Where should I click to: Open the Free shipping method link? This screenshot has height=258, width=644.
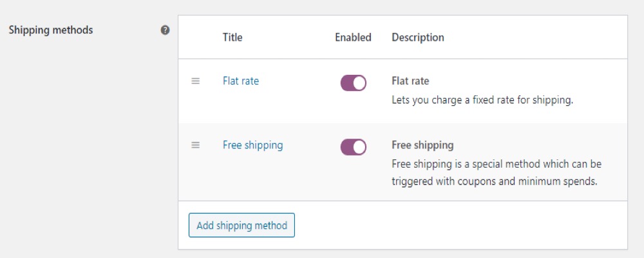252,145
